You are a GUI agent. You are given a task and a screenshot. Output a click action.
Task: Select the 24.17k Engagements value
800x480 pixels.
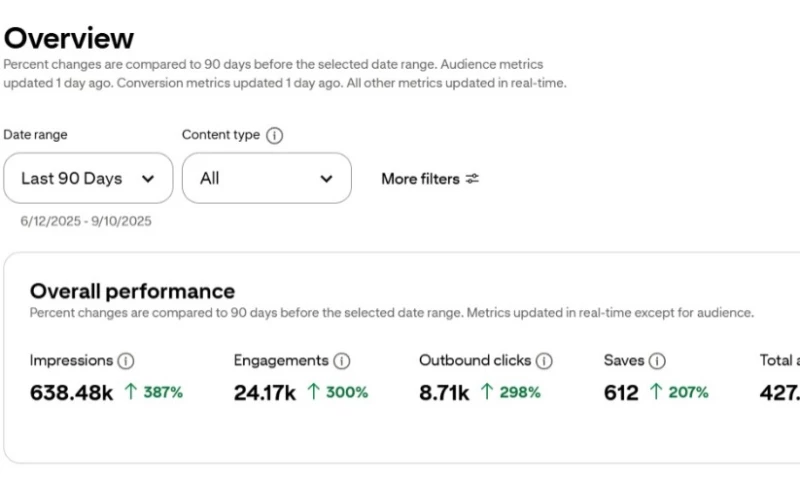(265, 393)
